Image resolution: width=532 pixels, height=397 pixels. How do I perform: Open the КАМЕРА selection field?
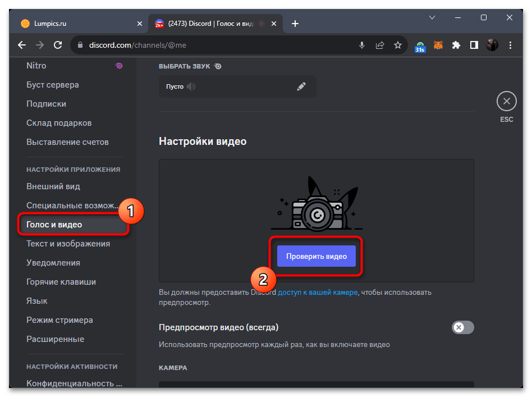pyautogui.click(x=316, y=387)
